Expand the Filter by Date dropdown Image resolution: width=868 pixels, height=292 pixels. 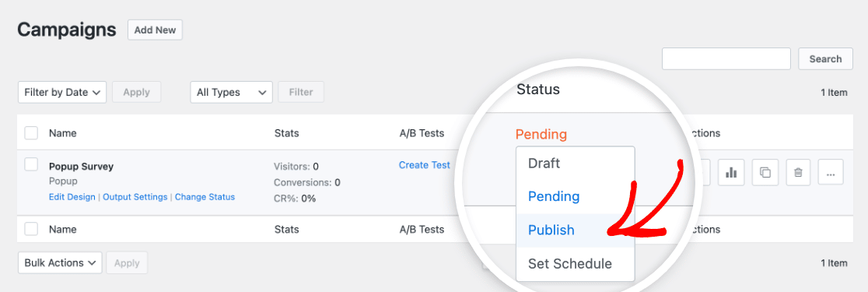pyautogui.click(x=62, y=92)
